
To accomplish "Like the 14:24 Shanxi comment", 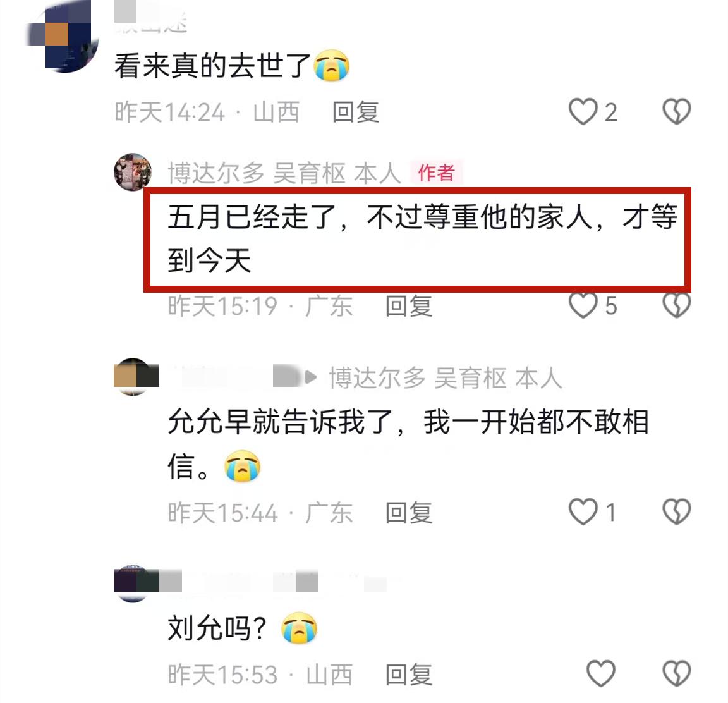I will (583, 111).
